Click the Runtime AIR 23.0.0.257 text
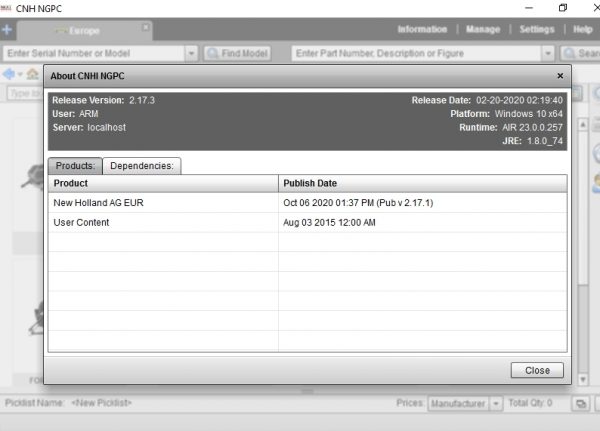600x431 pixels. point(511,127)
